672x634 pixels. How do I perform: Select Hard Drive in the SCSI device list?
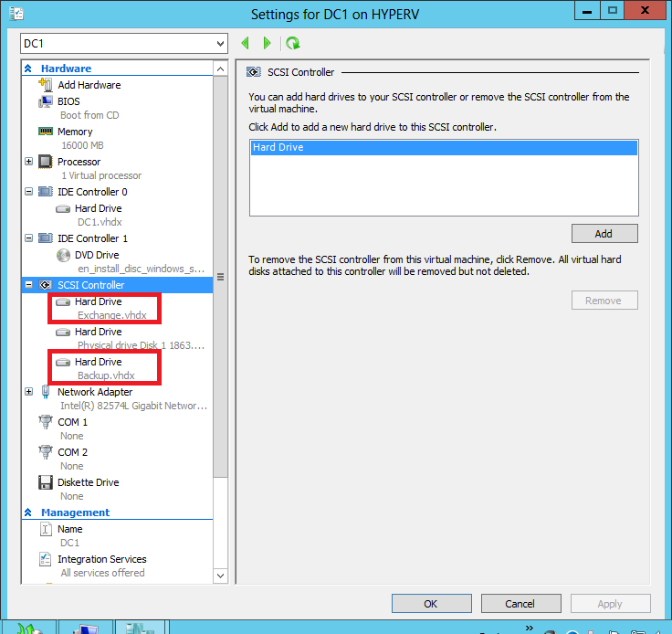coord(444,147)
